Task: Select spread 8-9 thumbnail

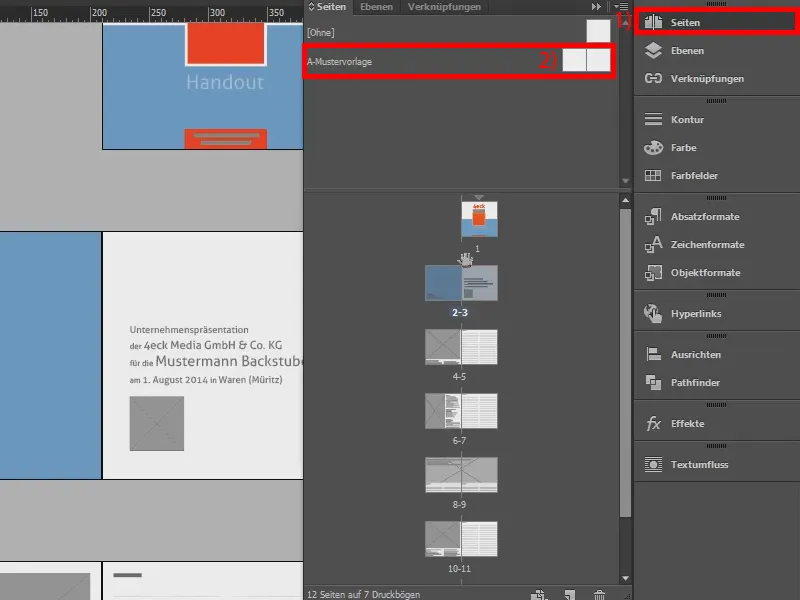Action: tap(461, 475)
